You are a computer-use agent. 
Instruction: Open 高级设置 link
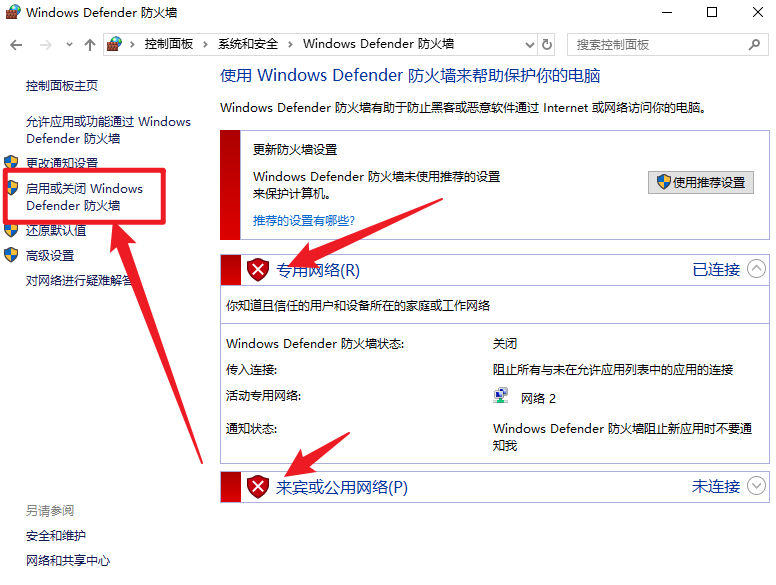pyautogui.click(x=50, y=255)
